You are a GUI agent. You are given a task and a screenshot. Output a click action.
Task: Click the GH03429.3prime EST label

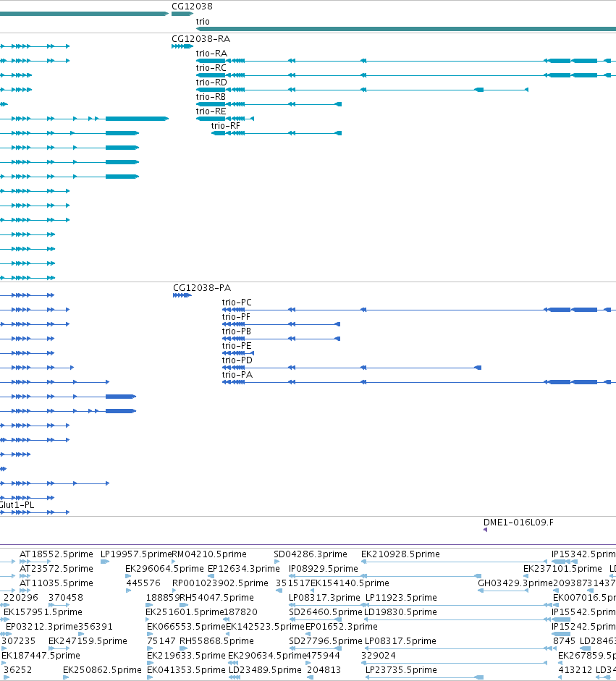tap(515, 583)
